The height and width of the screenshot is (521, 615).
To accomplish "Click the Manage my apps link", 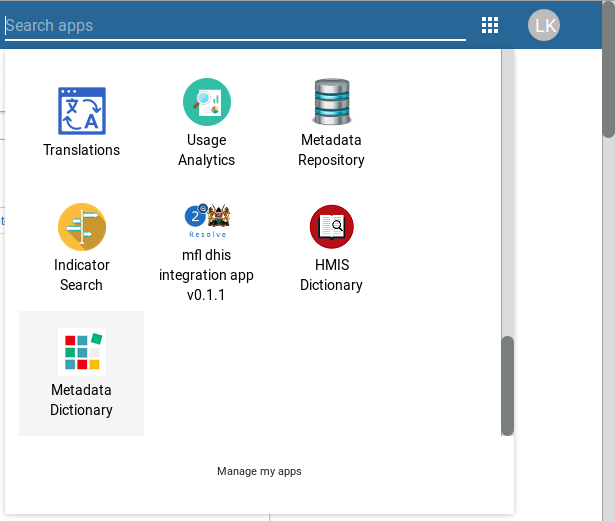I will point(259,471).
